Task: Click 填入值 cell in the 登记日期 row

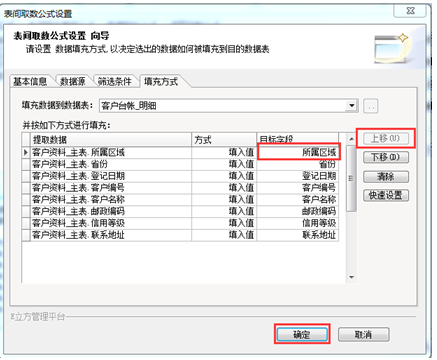Action: [x=224, y=176]
